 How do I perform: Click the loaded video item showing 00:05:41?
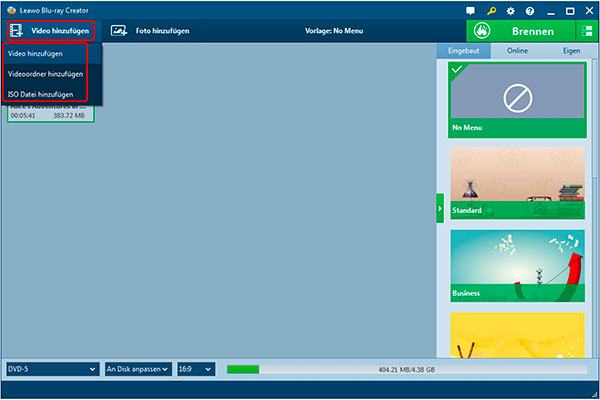(51, 113)
